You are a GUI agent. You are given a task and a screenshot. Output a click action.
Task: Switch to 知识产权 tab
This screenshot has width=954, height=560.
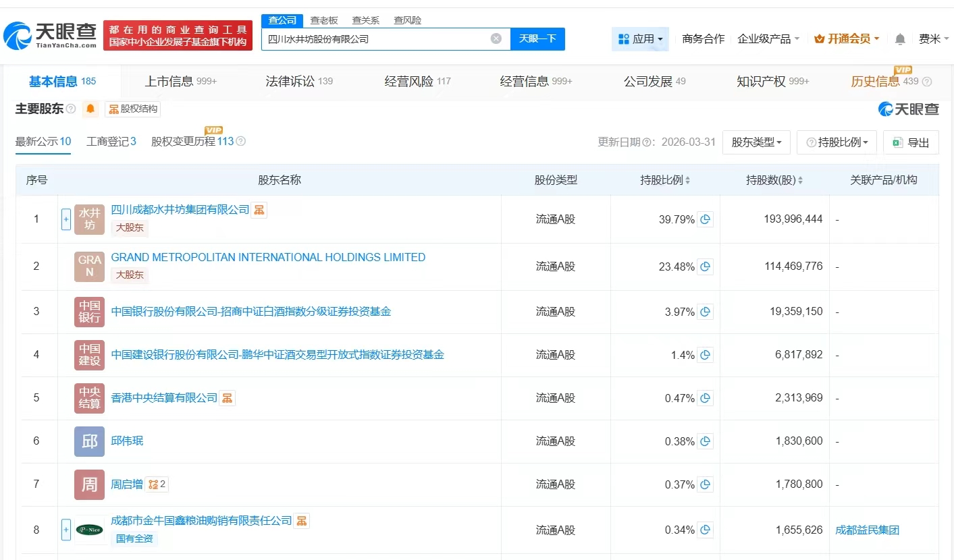[x=773, y=82]
